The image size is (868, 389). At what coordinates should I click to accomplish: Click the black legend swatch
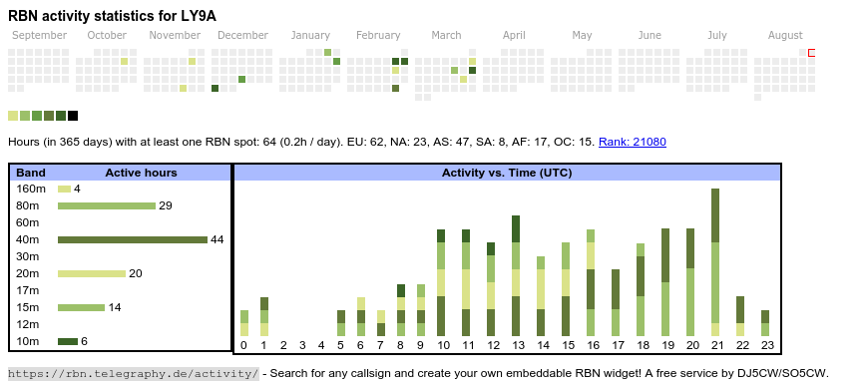point(73,116)
